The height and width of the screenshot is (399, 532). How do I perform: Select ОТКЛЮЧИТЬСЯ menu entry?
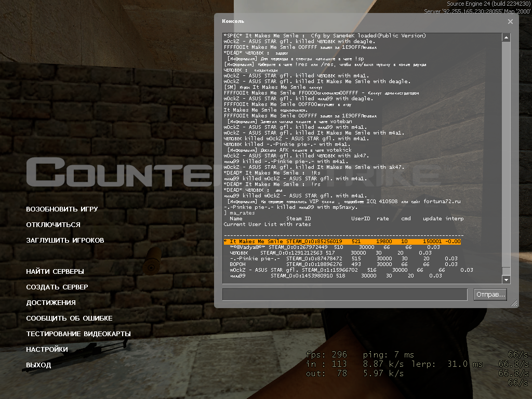click(x=54, y=225)
